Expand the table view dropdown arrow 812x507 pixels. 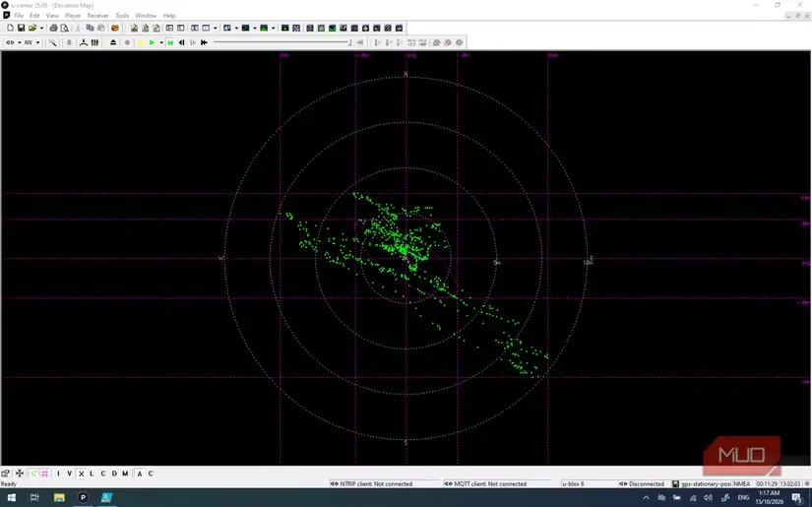click(x=215, y=28)
